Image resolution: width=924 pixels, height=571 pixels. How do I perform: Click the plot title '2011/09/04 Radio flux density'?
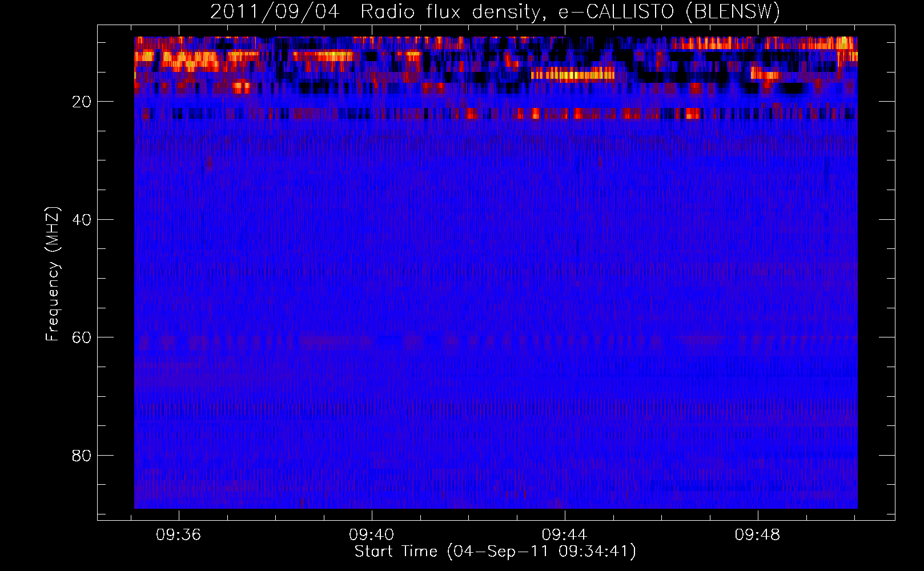click(495, 11)
